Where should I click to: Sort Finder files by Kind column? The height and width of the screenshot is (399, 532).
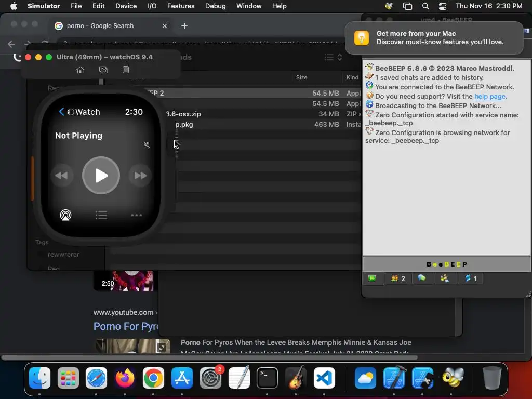(x=352, y=77)
